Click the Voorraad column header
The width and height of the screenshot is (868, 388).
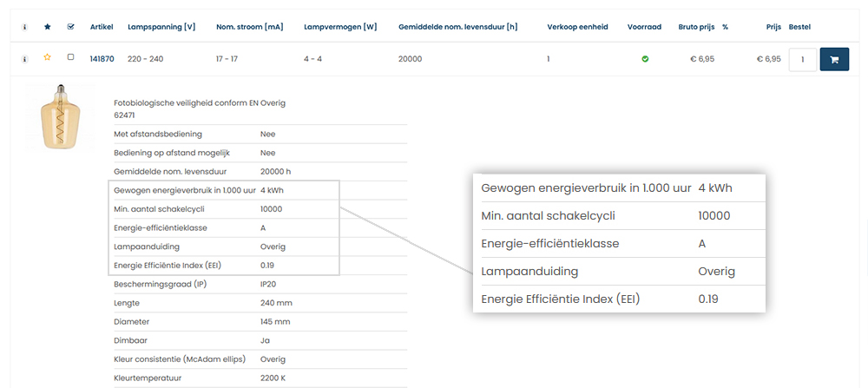point(644,27)
